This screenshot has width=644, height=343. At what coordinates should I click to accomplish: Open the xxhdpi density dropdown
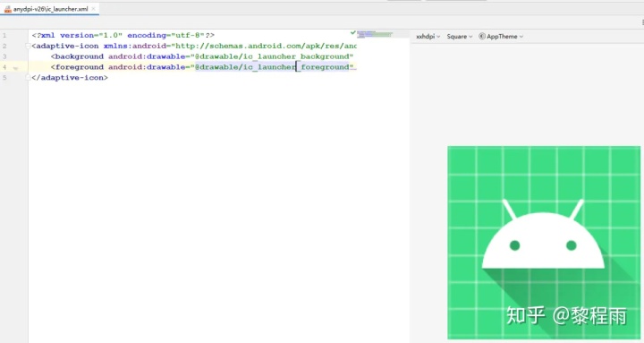pyautogui.click(x=428, y=36)
